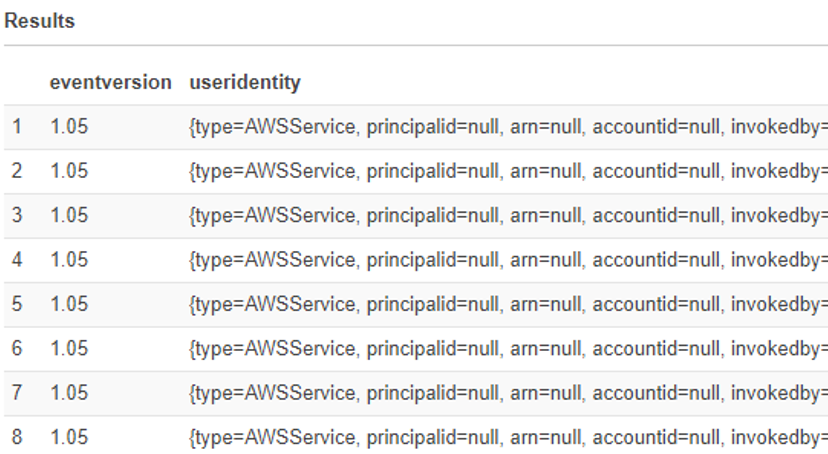The width and height of the screenshot is (828, 454).
Task: Select row number 8
Action: [17, 437]
